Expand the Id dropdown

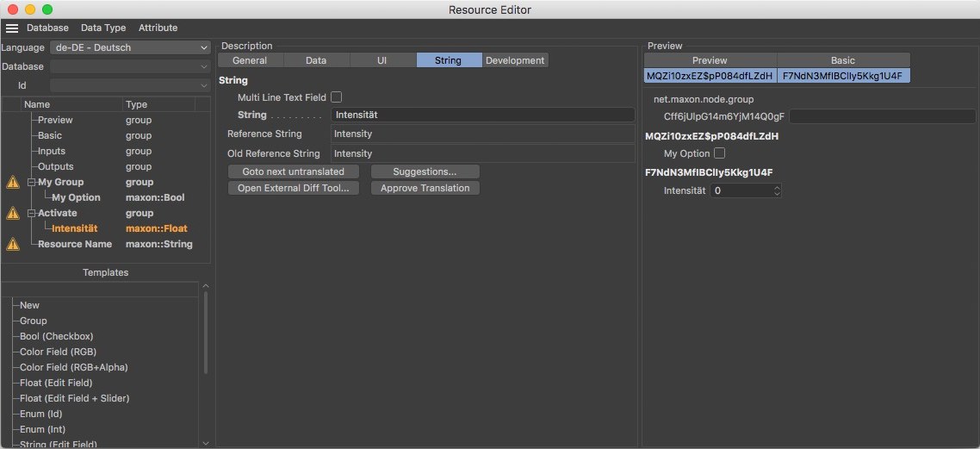click(x=130, y=85)
